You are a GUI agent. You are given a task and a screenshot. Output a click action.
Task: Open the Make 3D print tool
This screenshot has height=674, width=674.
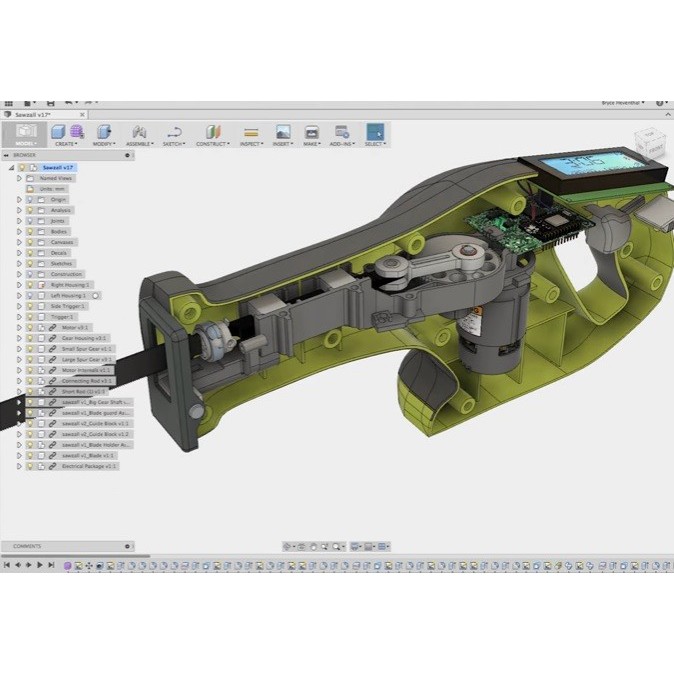311,132
